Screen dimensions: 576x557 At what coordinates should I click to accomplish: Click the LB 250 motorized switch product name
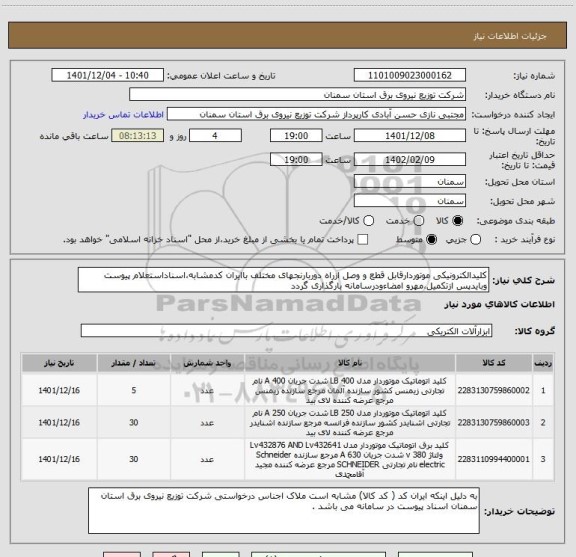point(350,423)
